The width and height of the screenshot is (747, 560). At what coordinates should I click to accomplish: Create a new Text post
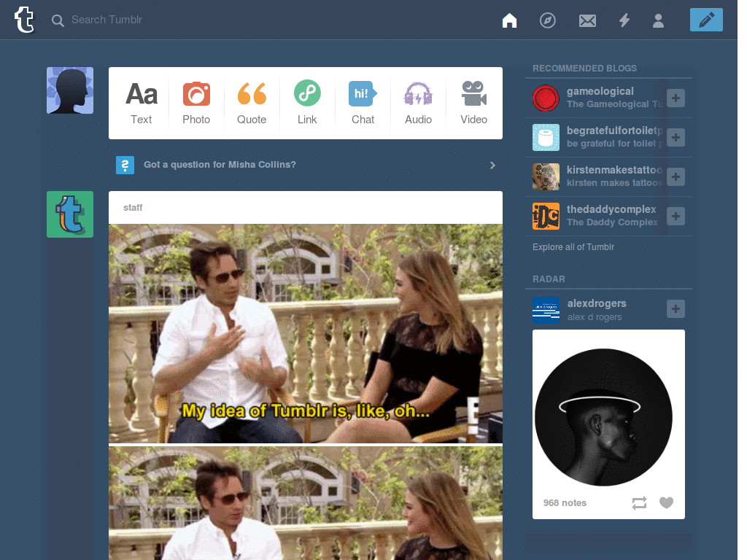pyautogui.click(x=141, y=104)
